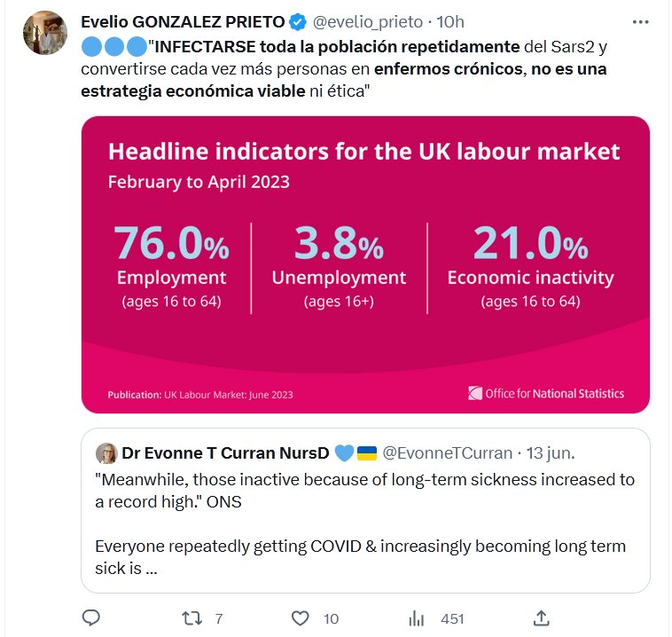Click the like count 10
The image size is (672, 637).
point(331,618)
